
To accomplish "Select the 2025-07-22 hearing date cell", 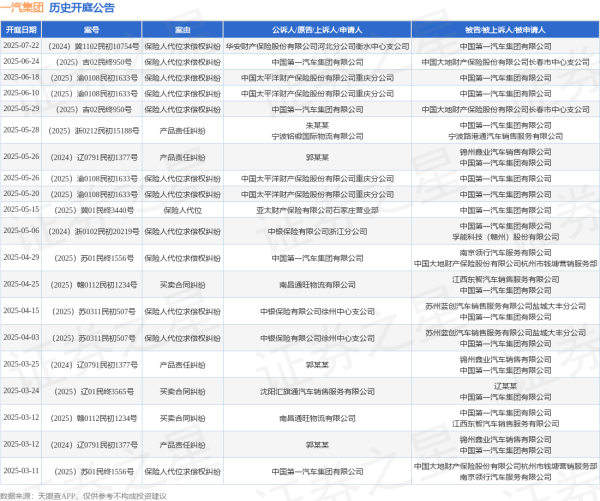I will [21, 47].
